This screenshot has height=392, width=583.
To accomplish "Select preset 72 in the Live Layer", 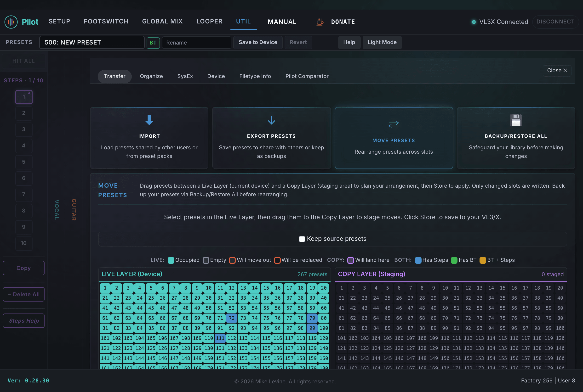I will tap(232, 318).
